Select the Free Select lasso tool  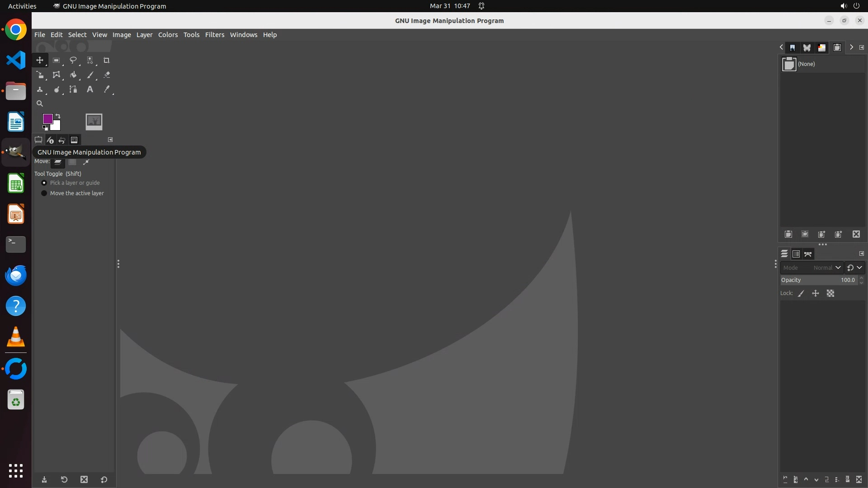(73, 61)
